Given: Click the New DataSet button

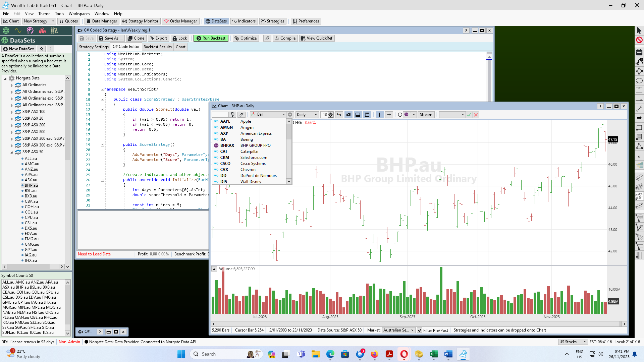Looking at the screenshot, I should coord(19,49).
